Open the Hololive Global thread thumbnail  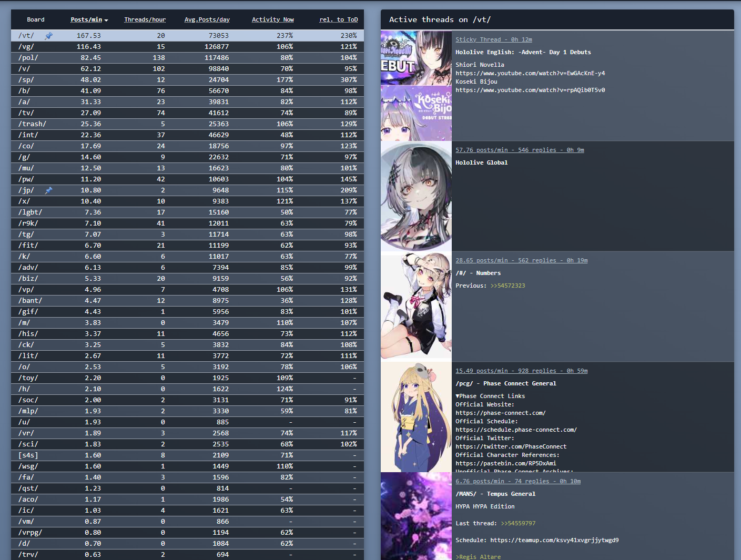[416, 196]
